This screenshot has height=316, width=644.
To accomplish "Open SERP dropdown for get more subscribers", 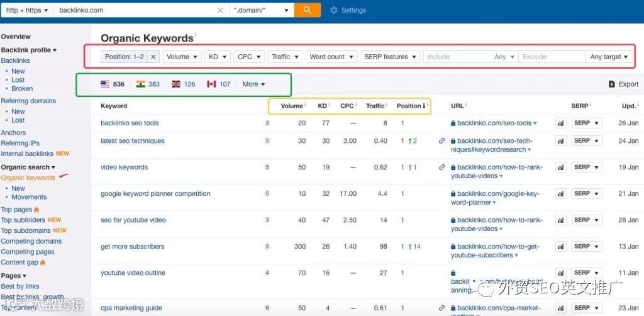I will 587,247.
